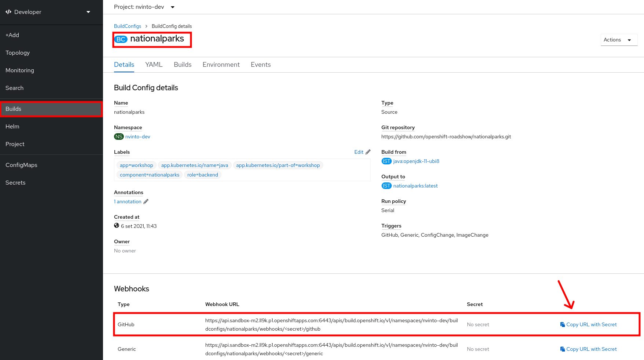
Task: Go to Topology in the sidebar
Action: point(18,53)
